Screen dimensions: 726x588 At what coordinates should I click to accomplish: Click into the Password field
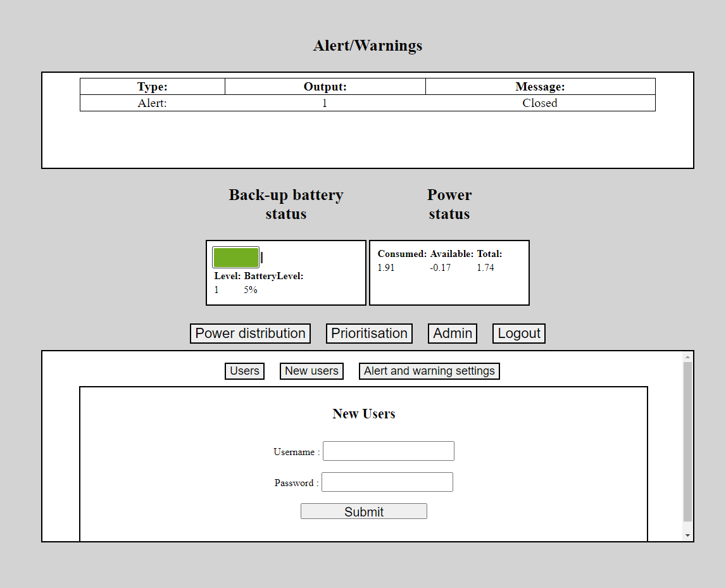(387, 482)
